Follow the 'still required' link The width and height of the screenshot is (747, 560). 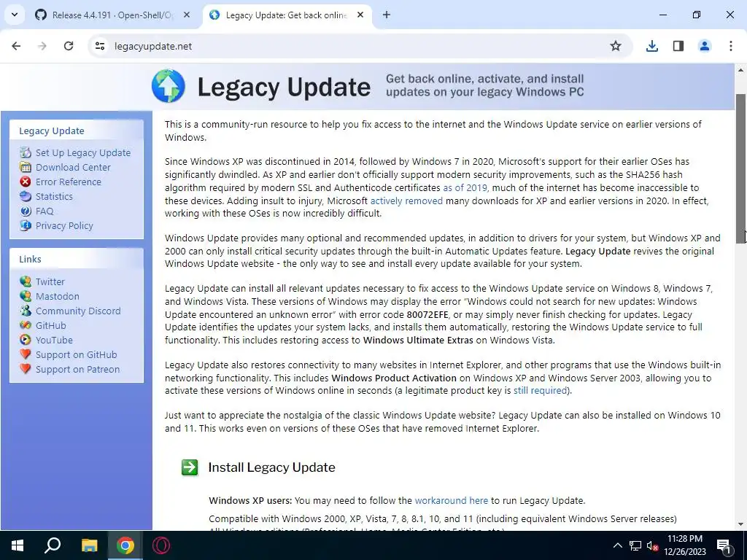pos(540,391)
